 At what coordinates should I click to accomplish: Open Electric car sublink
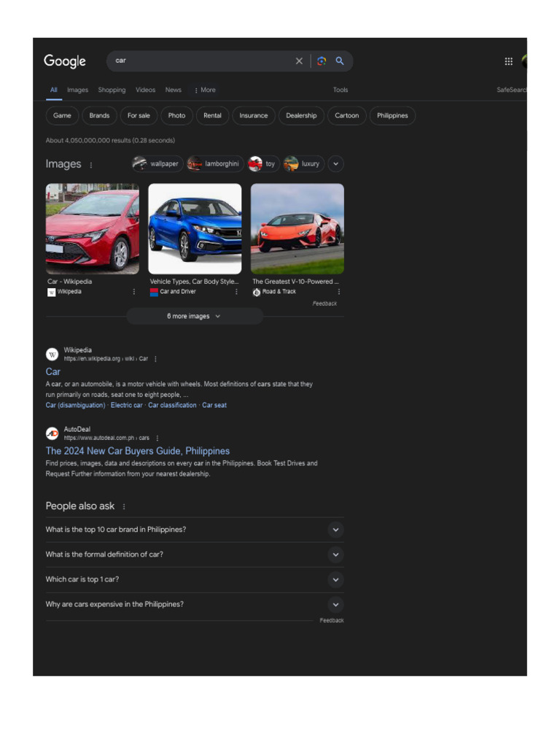point(127,406)
